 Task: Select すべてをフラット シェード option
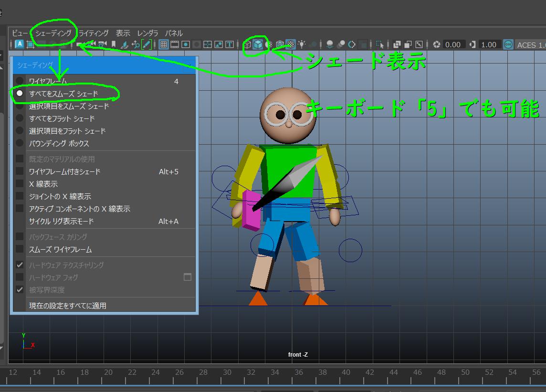pyautogui.click(x=20, y=118)
